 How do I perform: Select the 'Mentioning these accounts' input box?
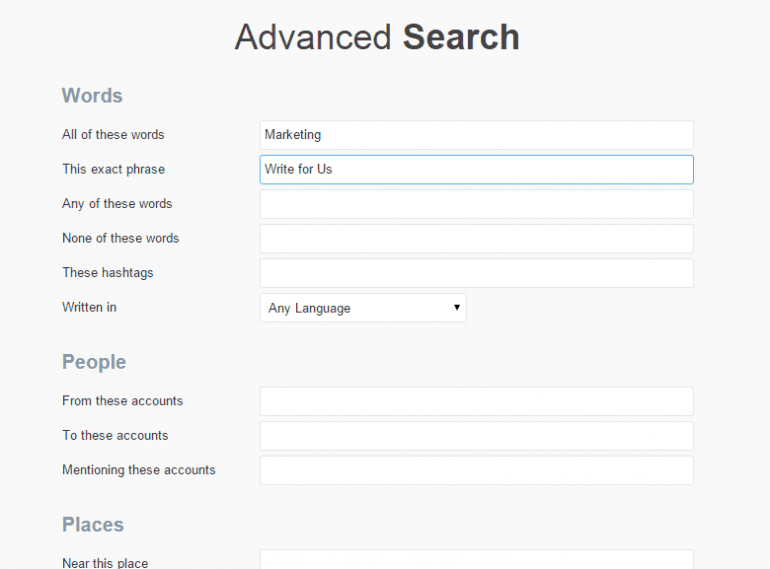pyautogui.click(x=476, y=470)
